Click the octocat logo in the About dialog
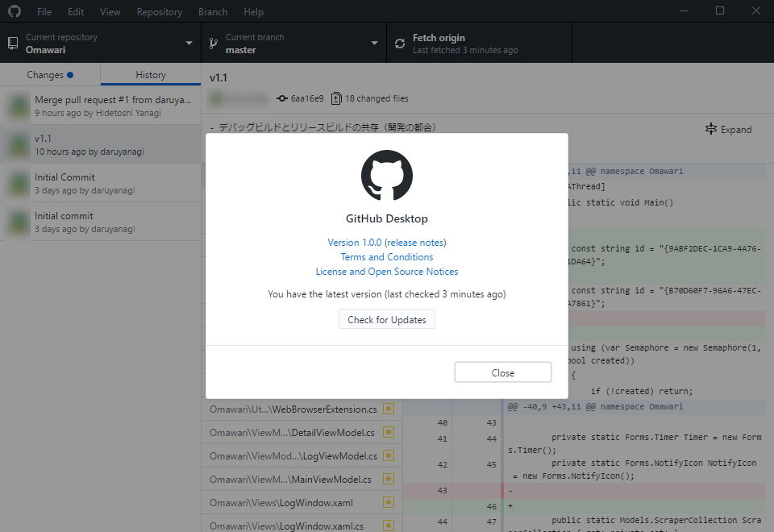This screenshot has width=774, height=532. point(387,176)
